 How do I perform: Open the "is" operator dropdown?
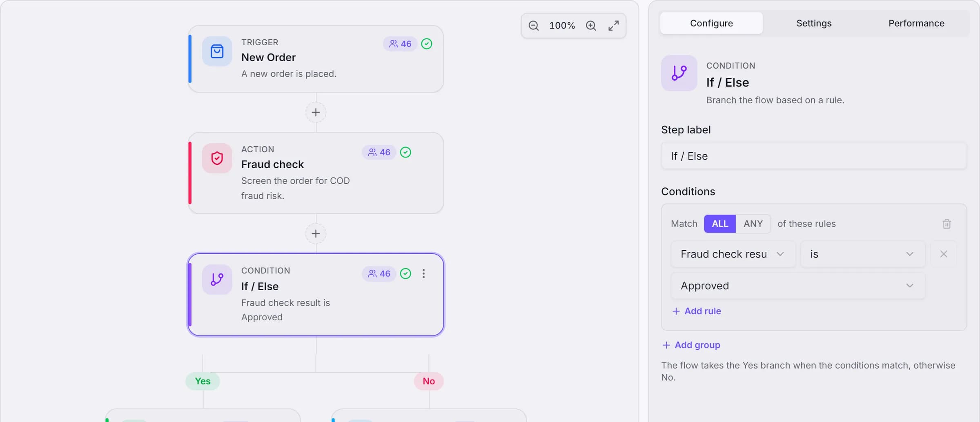[862, 254]
